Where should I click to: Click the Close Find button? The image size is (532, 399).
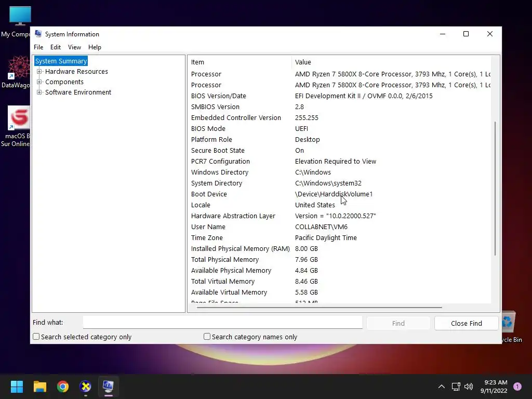coord(466,323)
